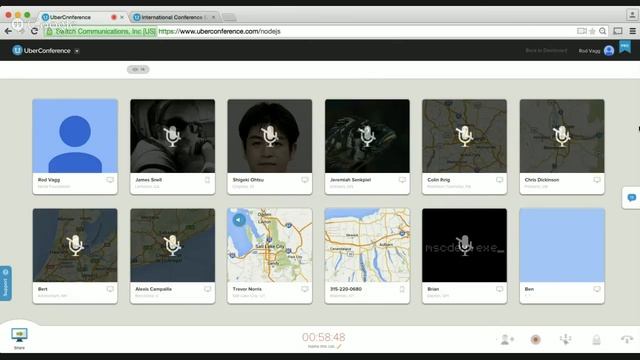Click screen icon beside Colin Ihrig name
The image size is (640, 360).
(500, 180)
